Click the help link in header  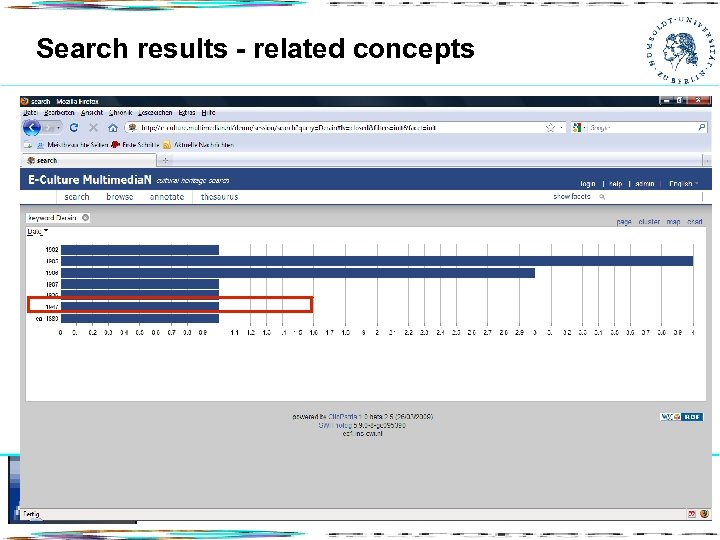tap(615, 184)
